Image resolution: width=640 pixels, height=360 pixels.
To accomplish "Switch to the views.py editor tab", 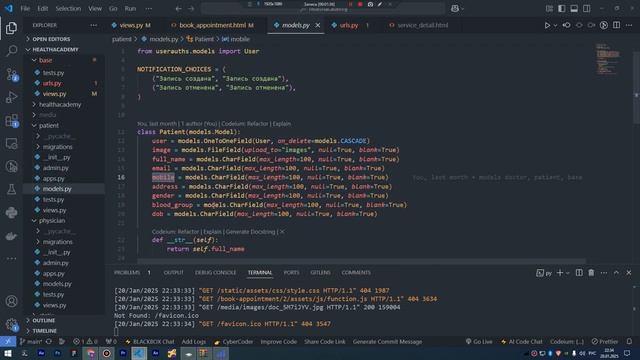I will tap(131, 25).
